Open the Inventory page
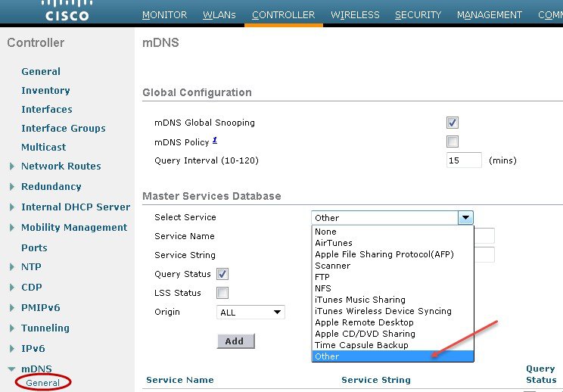This screenshot has width=563, height=392. coord(45,91)
